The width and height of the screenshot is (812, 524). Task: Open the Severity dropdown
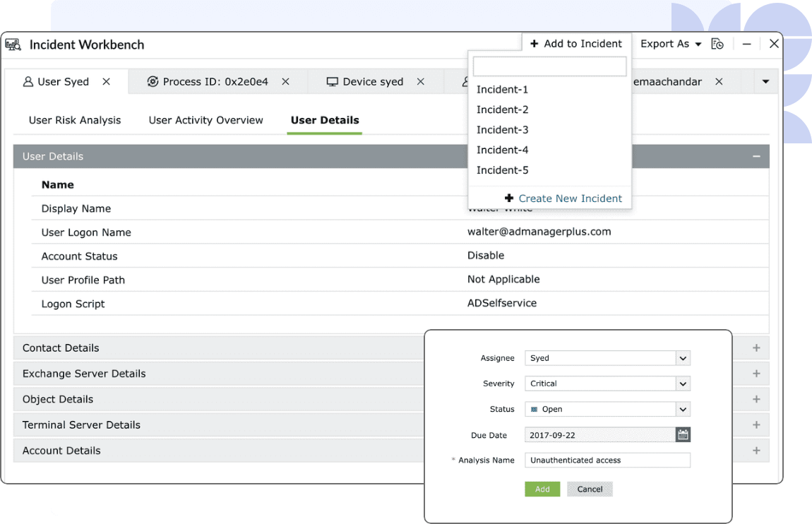(x=607, y=383)
